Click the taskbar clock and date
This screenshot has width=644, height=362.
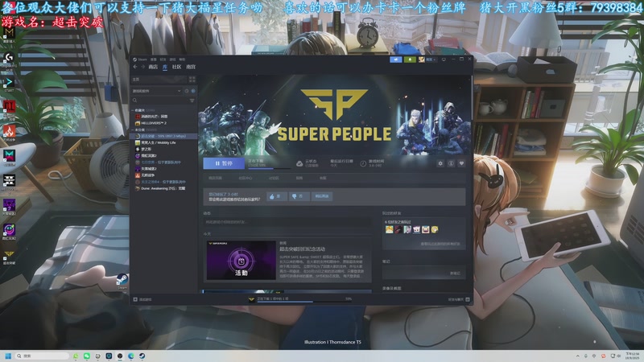coord(632,356)
